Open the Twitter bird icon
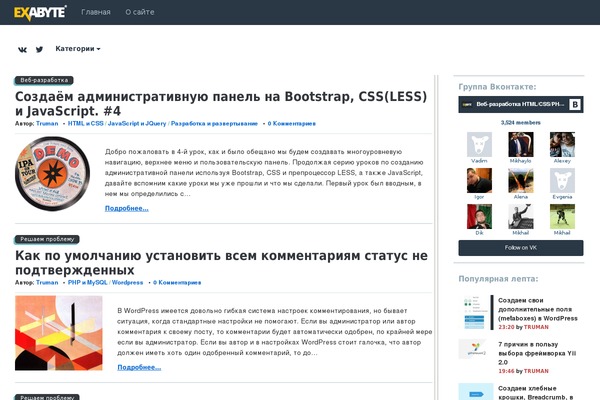Image resolution: width=600 pixels, height=400 pixels. pos(39,49)
